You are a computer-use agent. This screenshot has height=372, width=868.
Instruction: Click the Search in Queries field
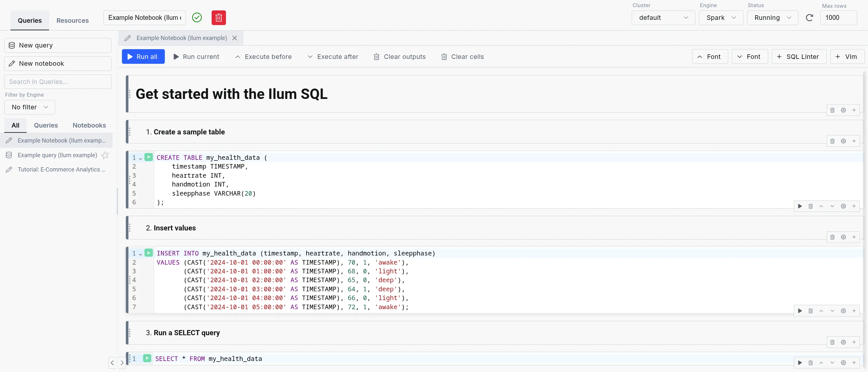(x=58, y=82)
